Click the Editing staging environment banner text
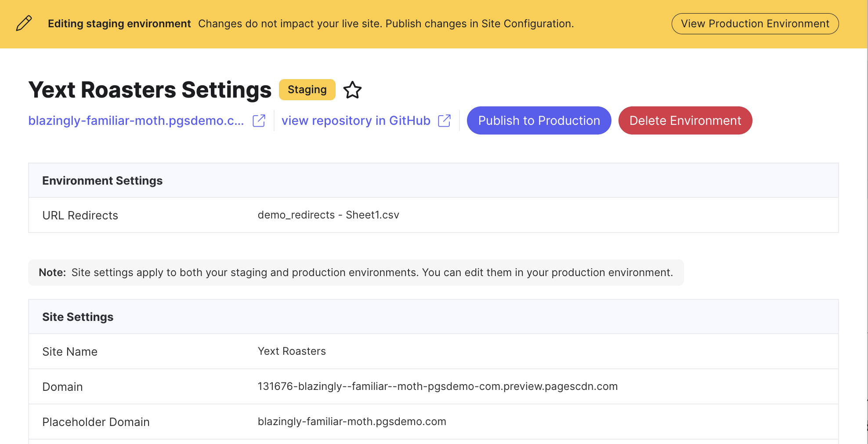Viewport: 868px width, 444px height. click(119, 24)
